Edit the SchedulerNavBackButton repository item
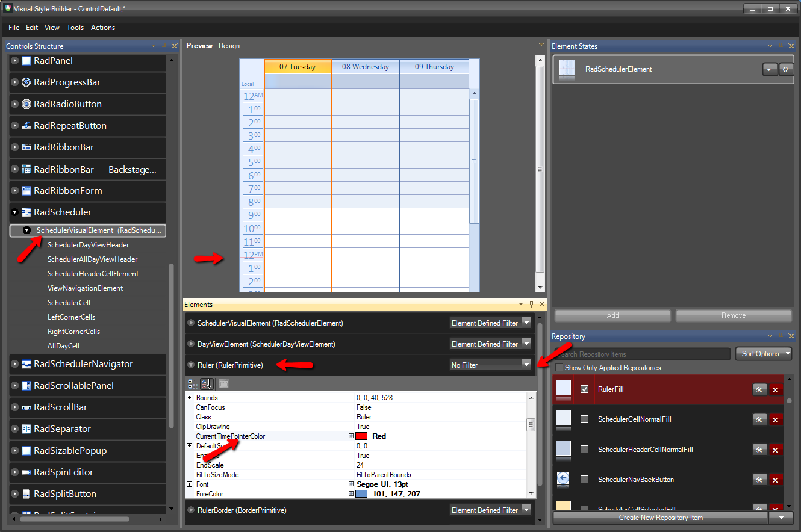 click(759, 480)
